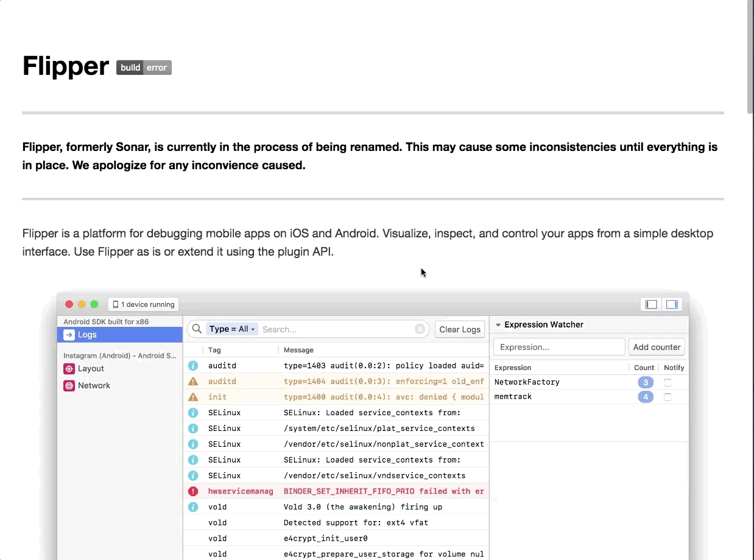This screenshot has width=754, height=560.
Task: Click the Expression column header
Action: pos(513,368)
